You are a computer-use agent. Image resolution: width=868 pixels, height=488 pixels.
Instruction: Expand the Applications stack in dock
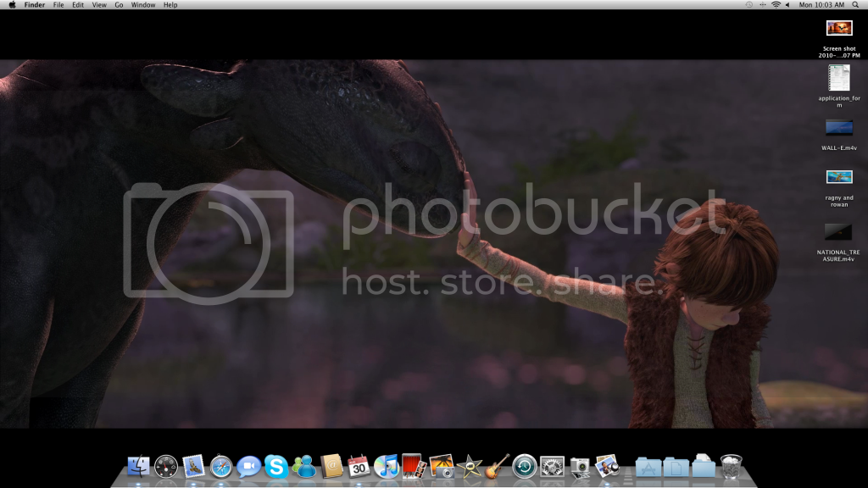click(648, 466)
